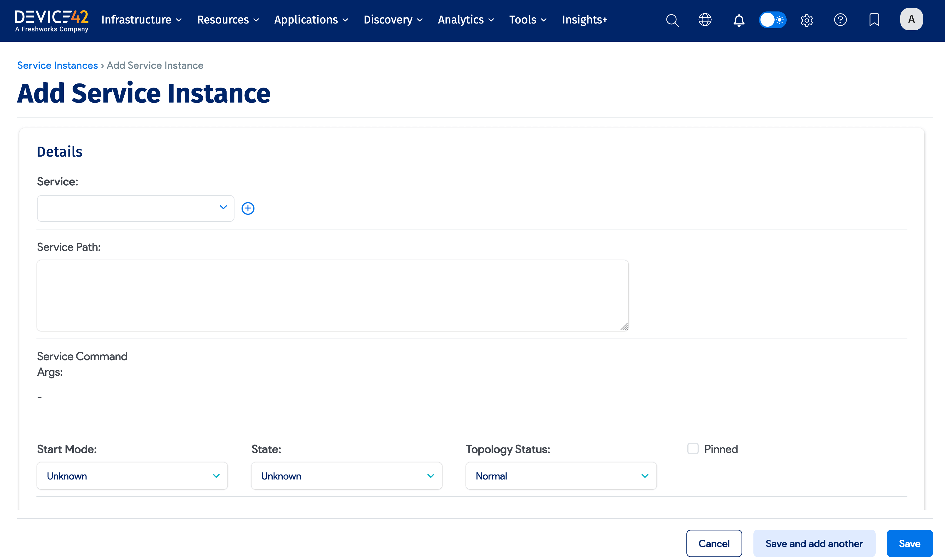Click the plus icon to add new service
This screenshot has width=945, height=560.
[x=248, y=208]
